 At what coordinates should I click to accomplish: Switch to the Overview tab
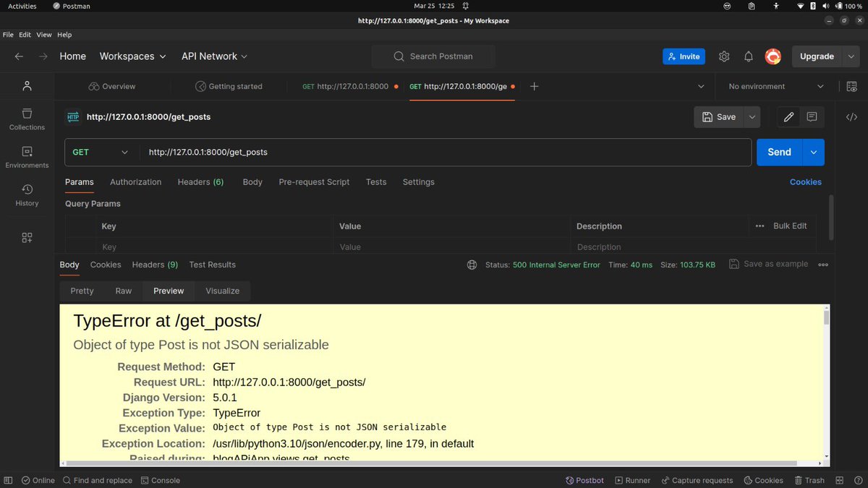112,86
